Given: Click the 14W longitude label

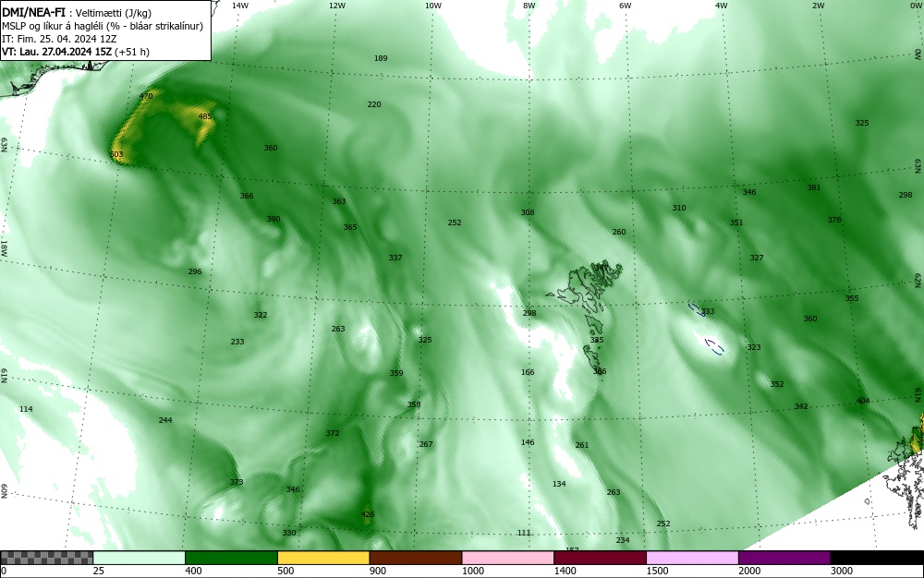Looking at the screenshot, I should pos(240,6).
